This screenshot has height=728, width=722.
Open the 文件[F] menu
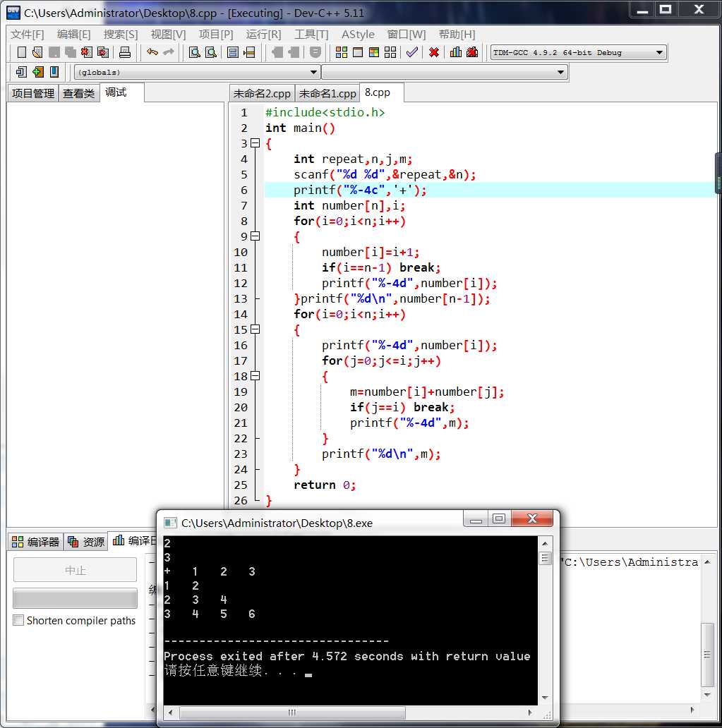28,35
